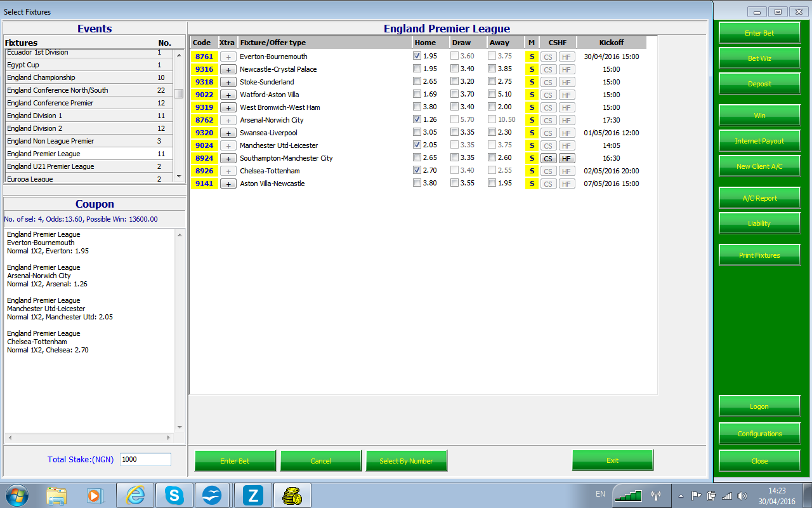Viewport: 812px width, 508px height.
Task: Open HF half-full for Southampton-Manchester City
Action: click(567, 158)
